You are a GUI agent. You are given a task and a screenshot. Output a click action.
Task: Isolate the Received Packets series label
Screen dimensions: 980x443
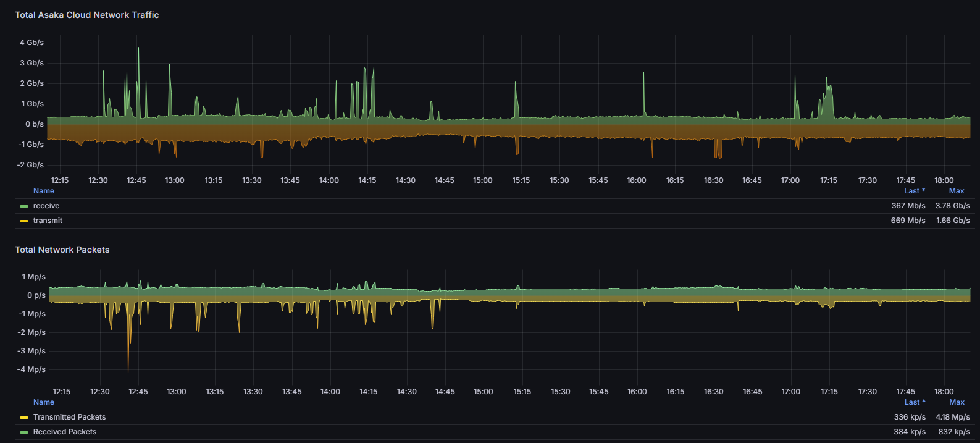[65, 432]
